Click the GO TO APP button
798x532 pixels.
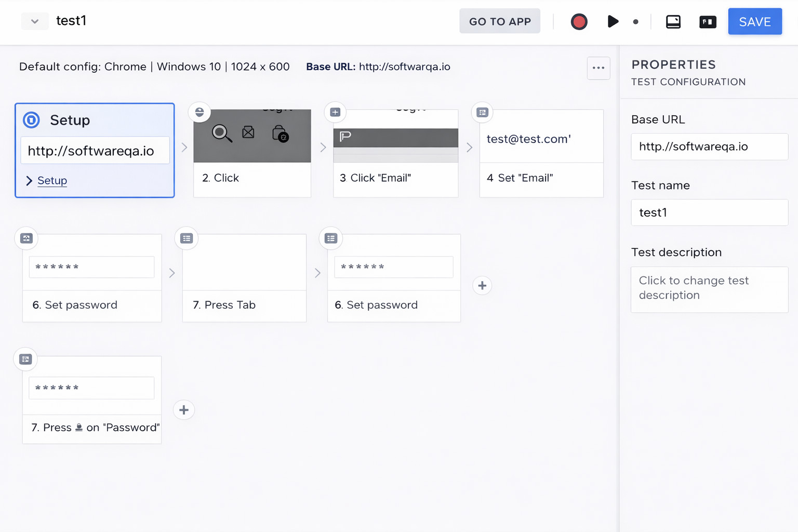[499, 21]
